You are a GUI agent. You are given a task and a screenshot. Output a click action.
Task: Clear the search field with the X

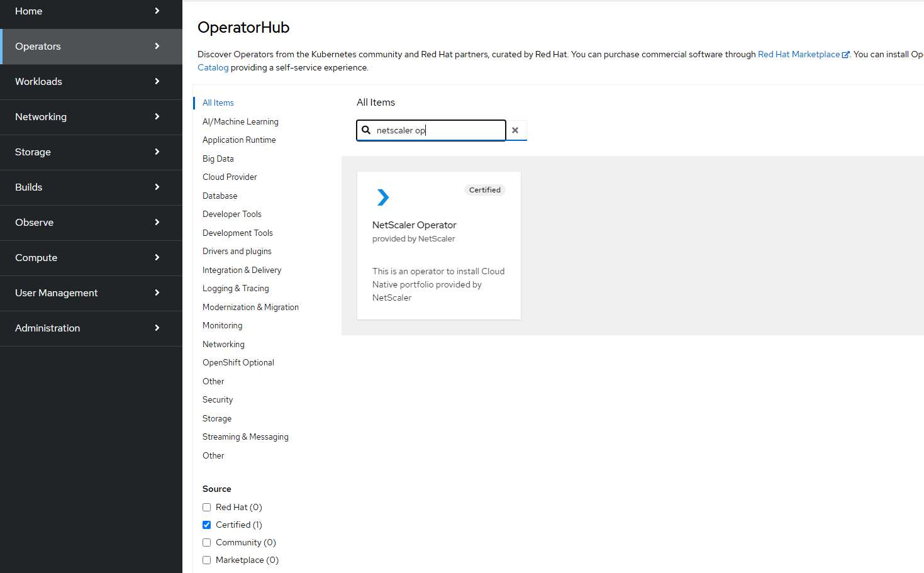pos(516,130)
